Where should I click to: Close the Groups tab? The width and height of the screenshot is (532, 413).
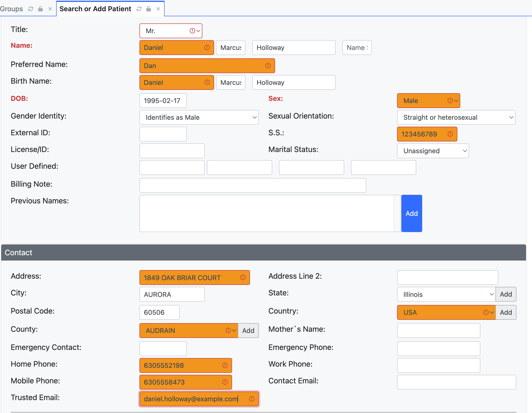pyautogui.click(x=50, y=9)
